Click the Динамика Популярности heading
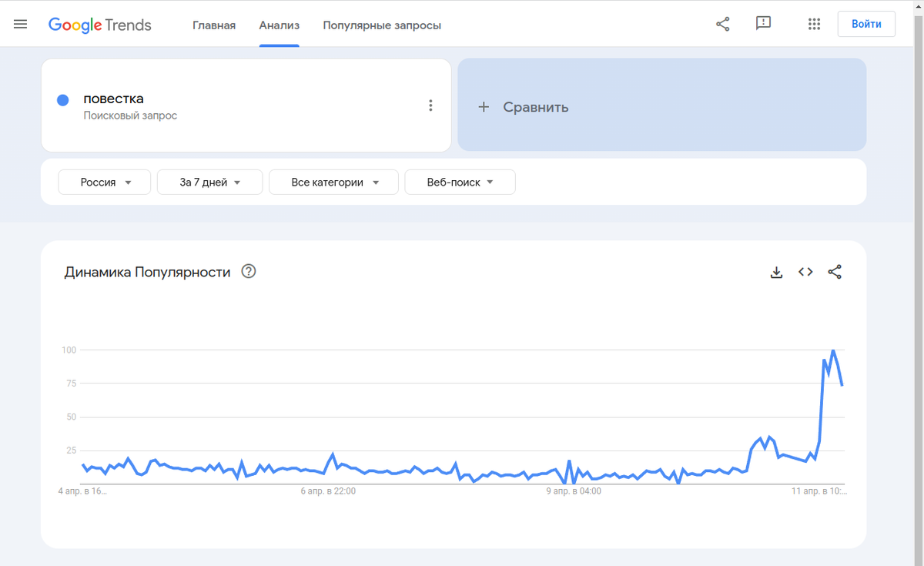Viewport: 924px width, 566px height. coord(147,272)
